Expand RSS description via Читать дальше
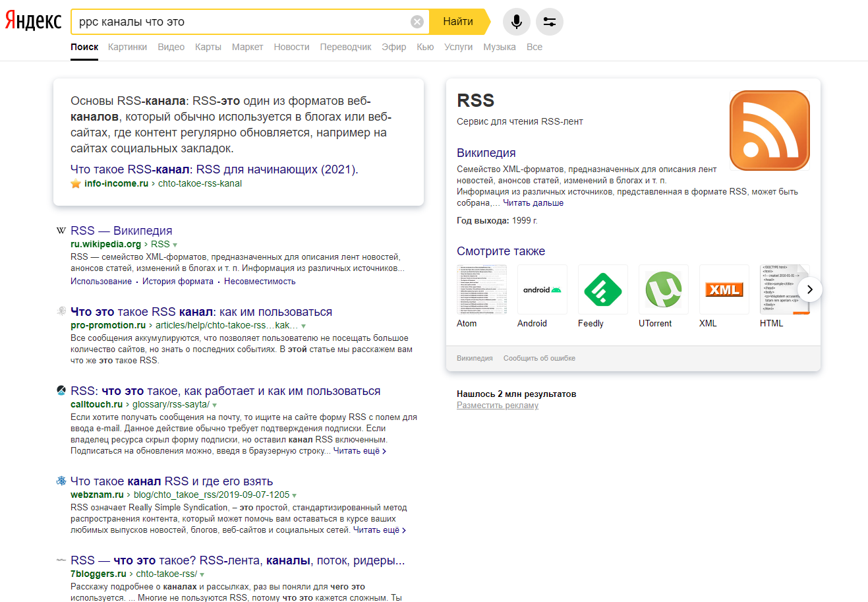The width and height of the screenshot is (868, 602). tap(533, 203)
